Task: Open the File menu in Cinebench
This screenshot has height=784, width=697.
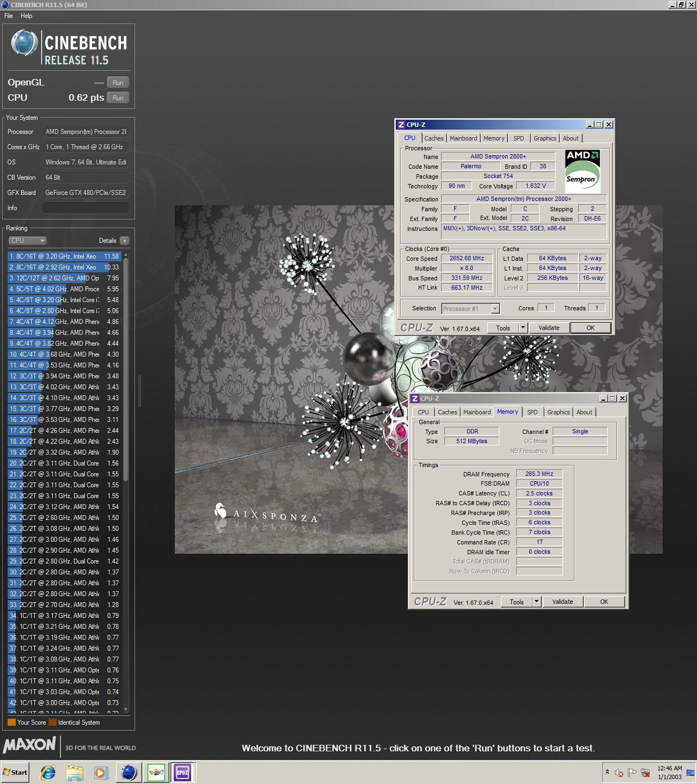Action: pyautogui.click(x=9, y=16)
